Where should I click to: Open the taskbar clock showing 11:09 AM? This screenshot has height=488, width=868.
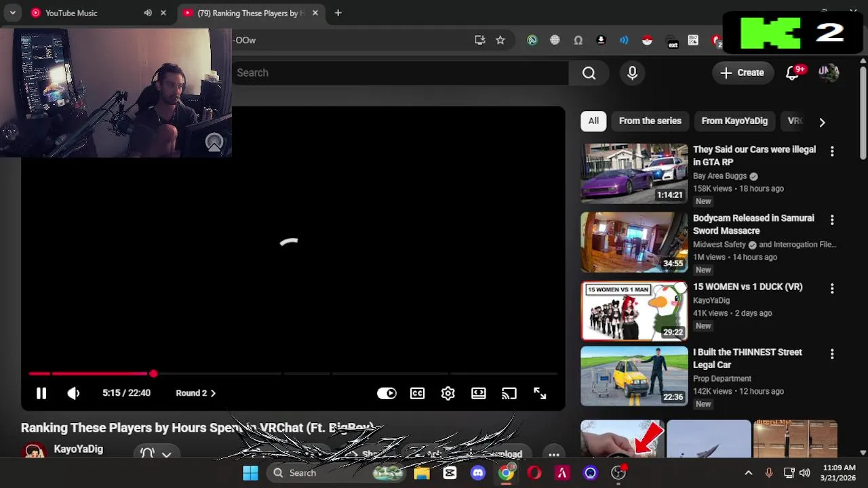[838, 473]
